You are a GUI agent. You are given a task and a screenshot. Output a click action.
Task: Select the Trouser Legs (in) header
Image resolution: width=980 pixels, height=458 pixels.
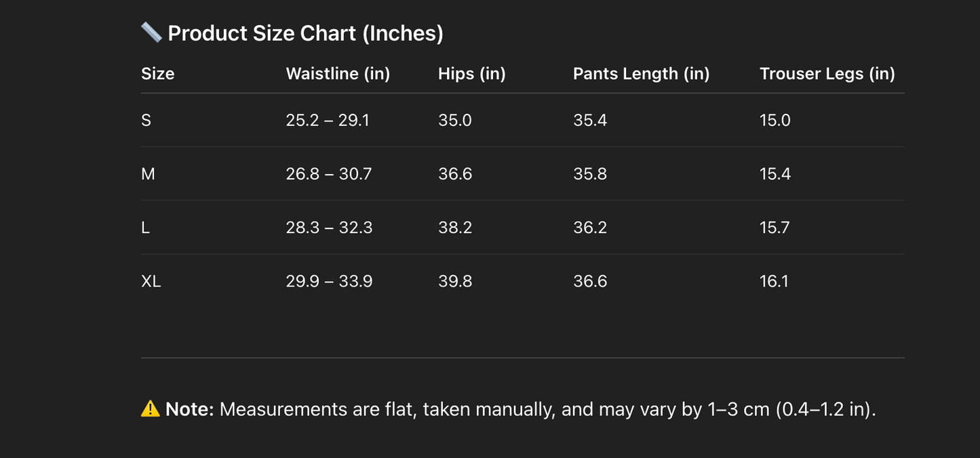[827, 74]
